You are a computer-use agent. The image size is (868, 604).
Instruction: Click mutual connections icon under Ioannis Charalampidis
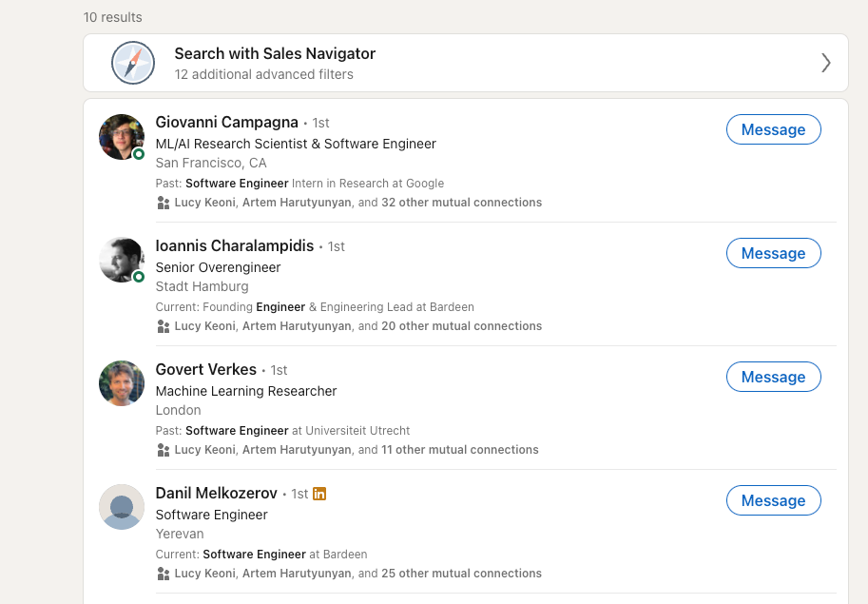click(x=164, y=326)
